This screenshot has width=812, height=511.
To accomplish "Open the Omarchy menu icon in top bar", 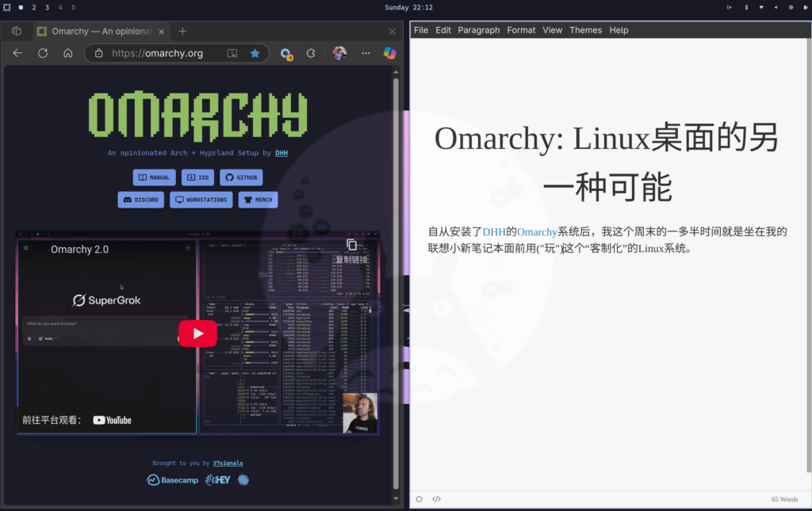I will pyautogui.click(x=6, y=7).
